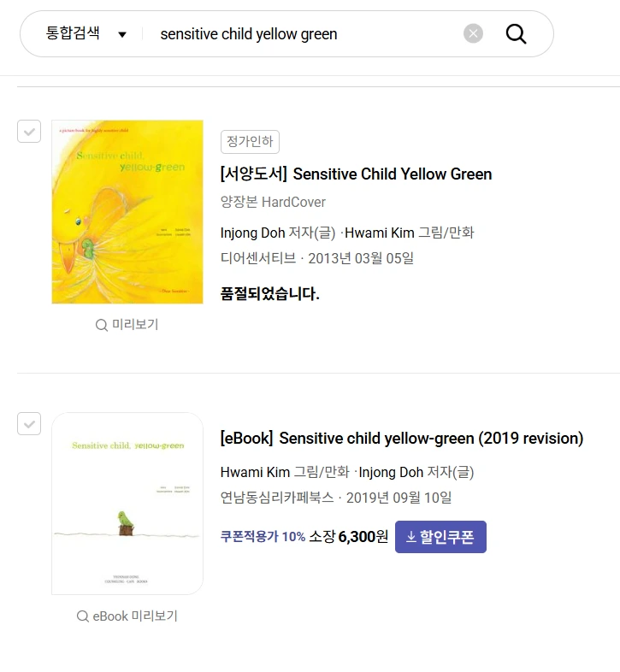Click download icon on 할인쿠폰 button

point(410,537)
